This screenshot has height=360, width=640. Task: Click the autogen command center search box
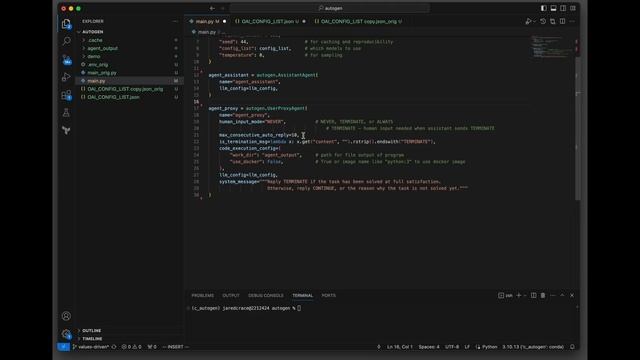click(x=330, y=8)
